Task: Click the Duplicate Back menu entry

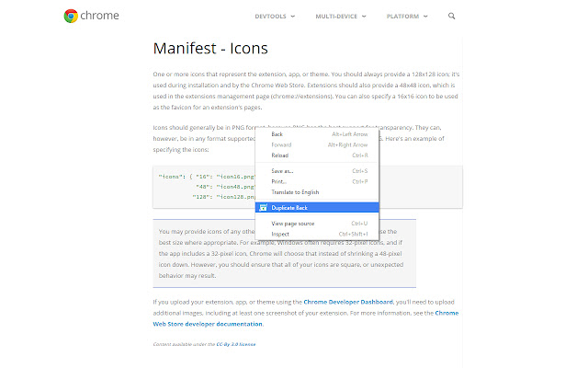Action: 317,207
